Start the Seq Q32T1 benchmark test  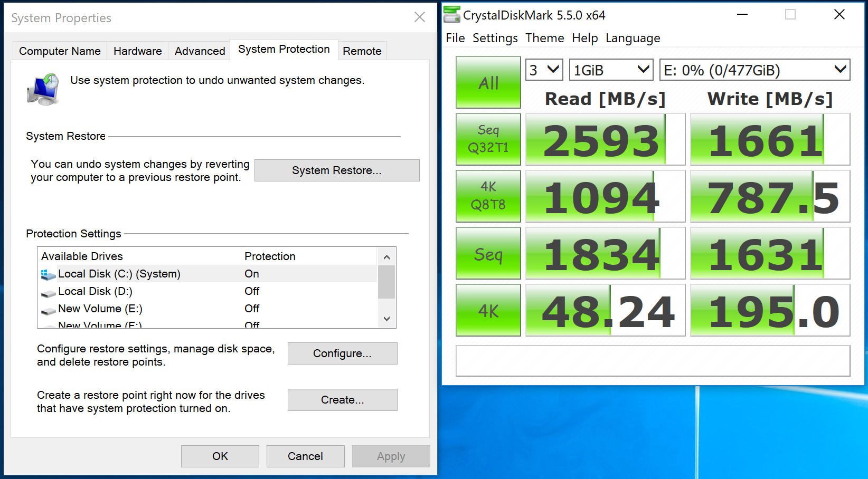(488, 139)
